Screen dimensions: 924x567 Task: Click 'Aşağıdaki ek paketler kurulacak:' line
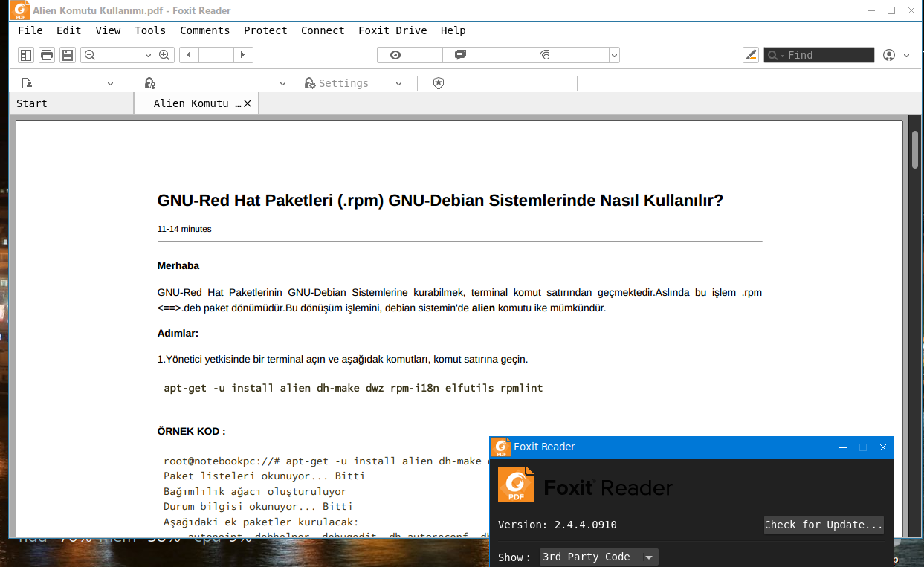261,522
